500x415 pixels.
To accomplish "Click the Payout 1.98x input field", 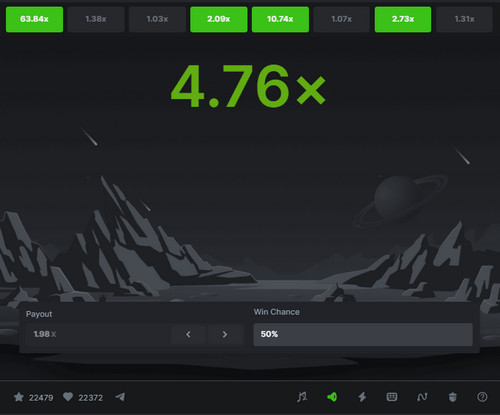I will point(98,334).
